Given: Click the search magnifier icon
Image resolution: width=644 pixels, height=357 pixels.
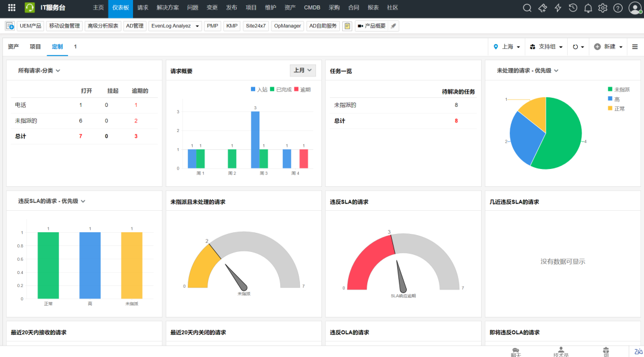Looking at the screenshot, I should 527,8.
